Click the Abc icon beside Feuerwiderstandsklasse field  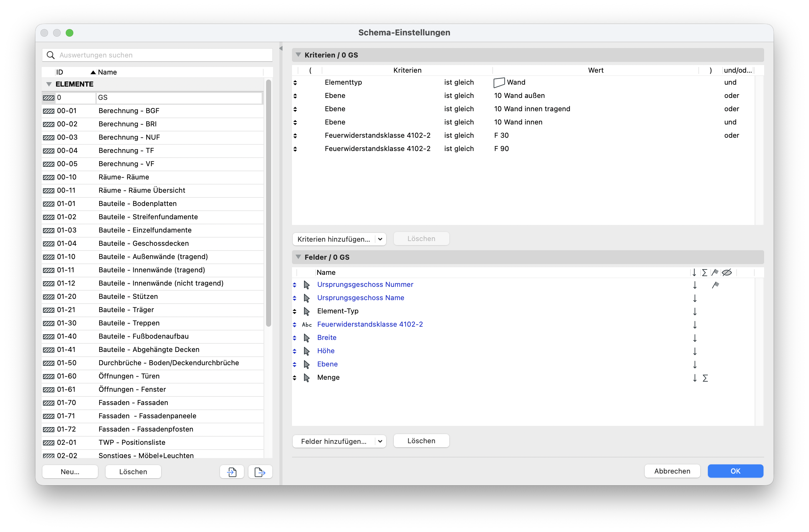tap(307, 324)
